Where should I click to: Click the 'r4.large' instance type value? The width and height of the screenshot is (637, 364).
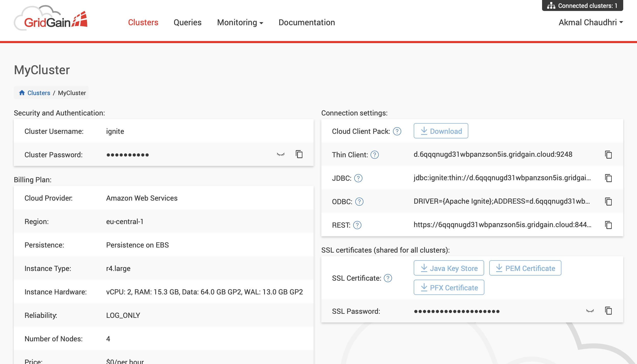coord(118,269)
